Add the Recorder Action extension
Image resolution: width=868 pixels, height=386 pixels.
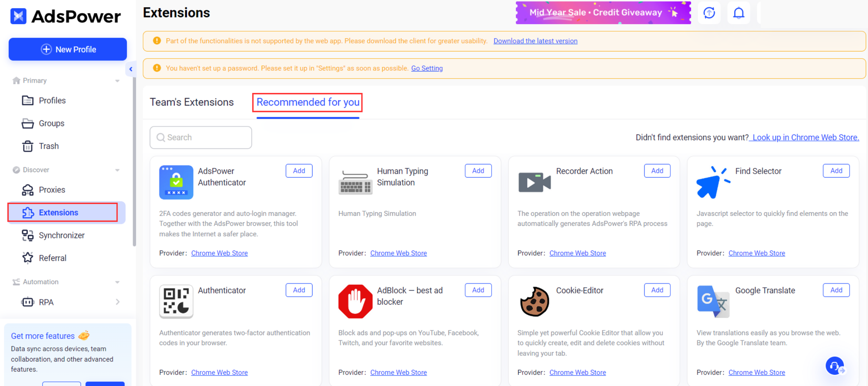(657, 171)
